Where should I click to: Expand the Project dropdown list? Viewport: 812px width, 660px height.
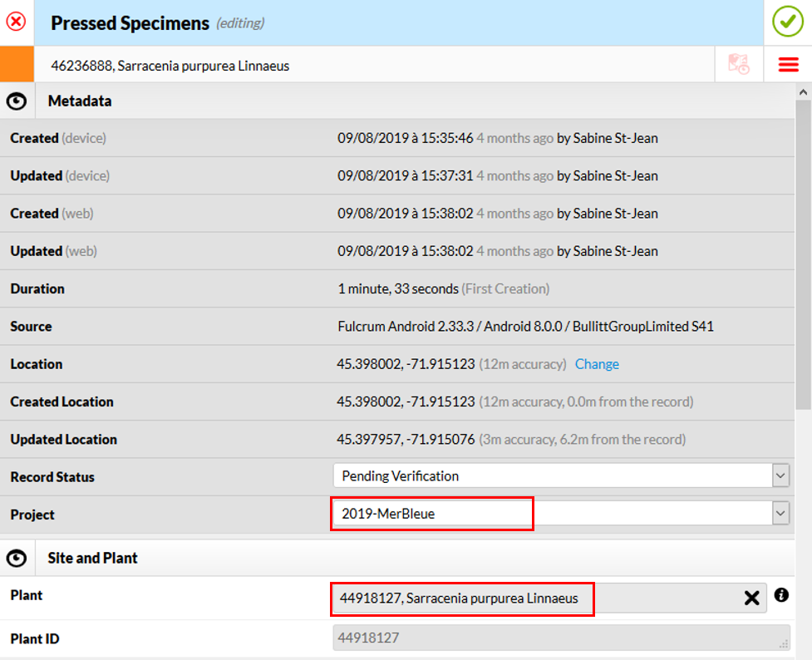click(x=780, y=514)
